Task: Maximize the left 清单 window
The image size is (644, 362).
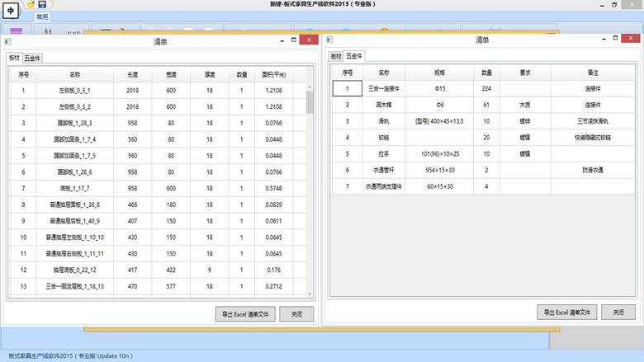Action: [293, 40]
